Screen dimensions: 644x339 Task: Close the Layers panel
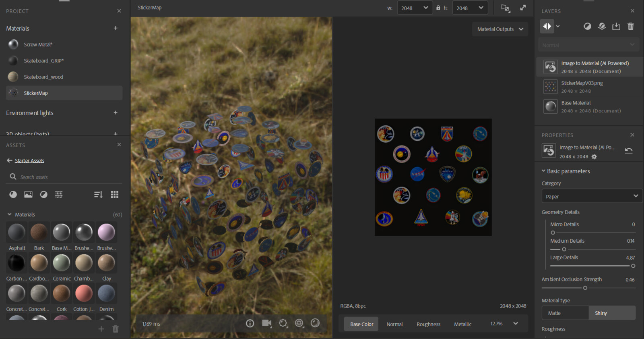632,11
